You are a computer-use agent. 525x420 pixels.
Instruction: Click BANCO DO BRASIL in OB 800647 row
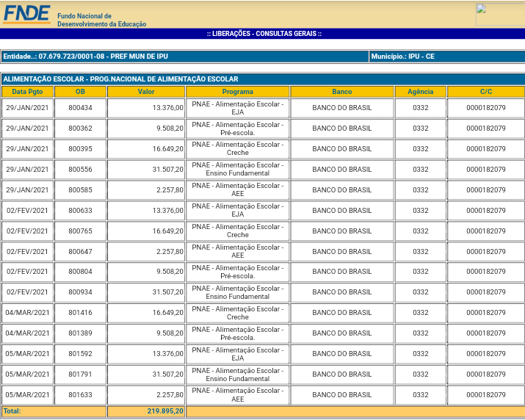click(342, 252)
